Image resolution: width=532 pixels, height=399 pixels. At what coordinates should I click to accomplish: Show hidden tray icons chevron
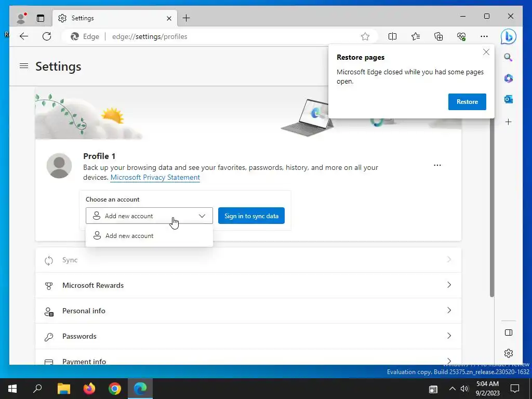453,389
